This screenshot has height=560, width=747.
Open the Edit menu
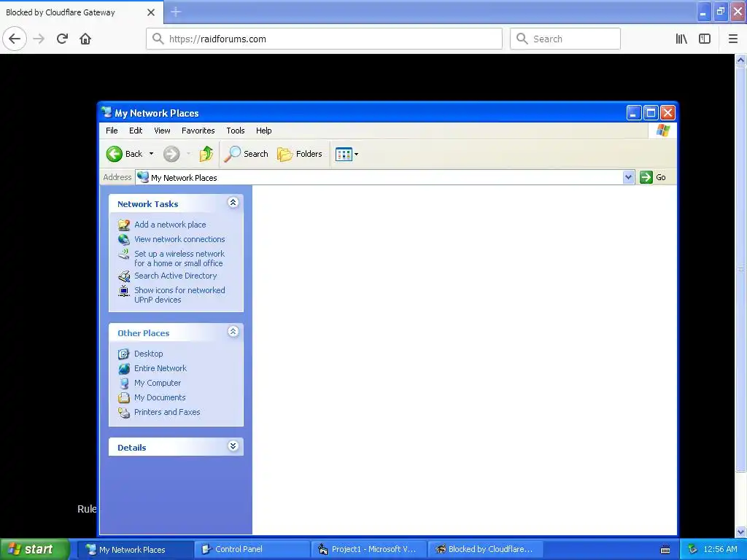point(136,131)
